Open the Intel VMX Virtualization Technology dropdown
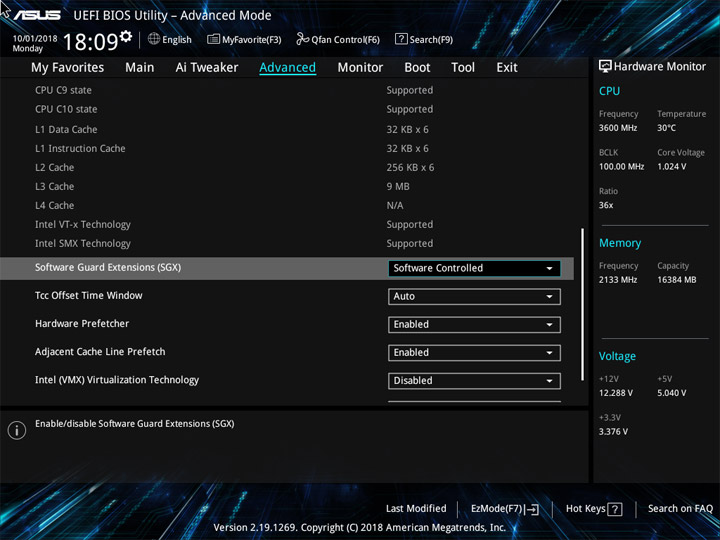 (474, 381)
